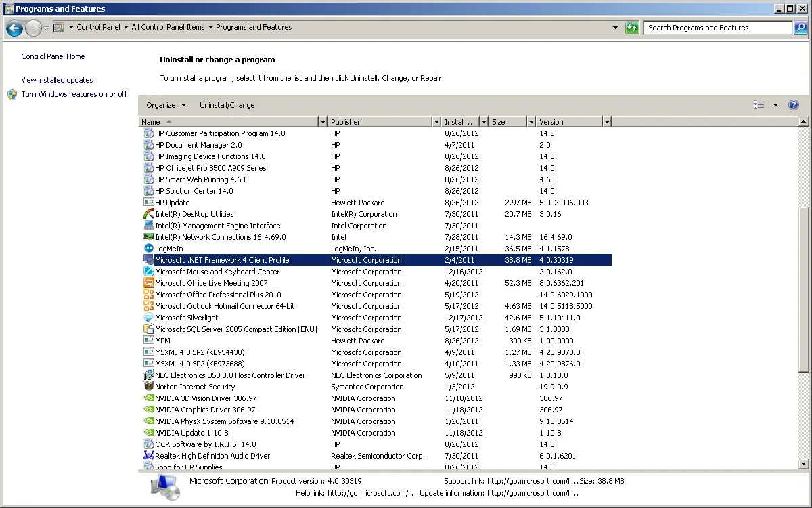812x508 pixels.
Task: Click the Uninstall/Change button
Action: [x=227, y=105]
